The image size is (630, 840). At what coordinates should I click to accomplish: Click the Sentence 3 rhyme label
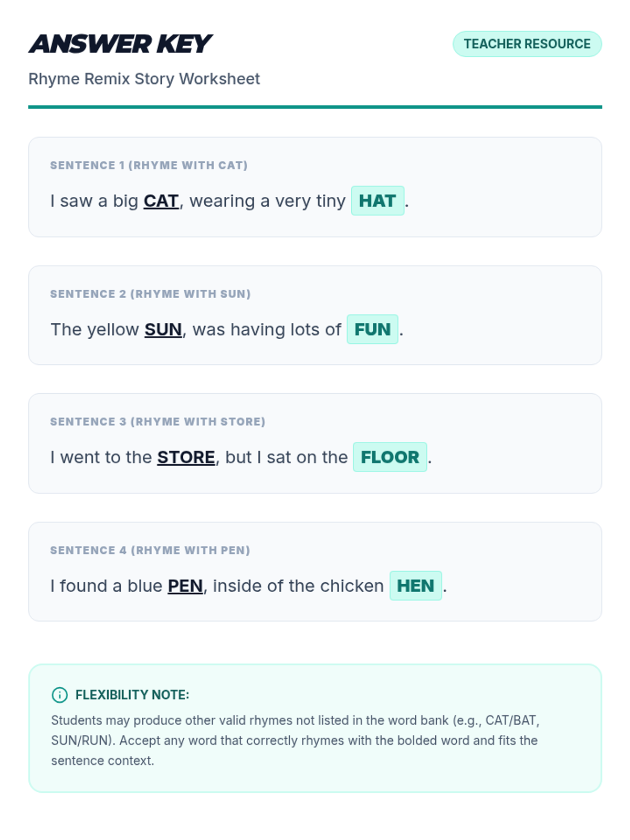click(x=157, y=422)
